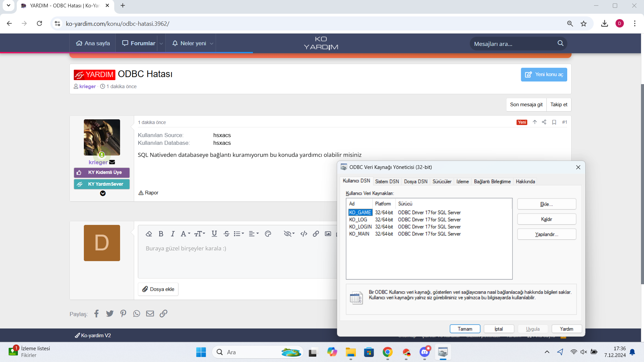Viewport: 644px width, 362px height.
Task: Expand krieger's user details chevron
Action: pyautogui.click(x=103, y=193)
